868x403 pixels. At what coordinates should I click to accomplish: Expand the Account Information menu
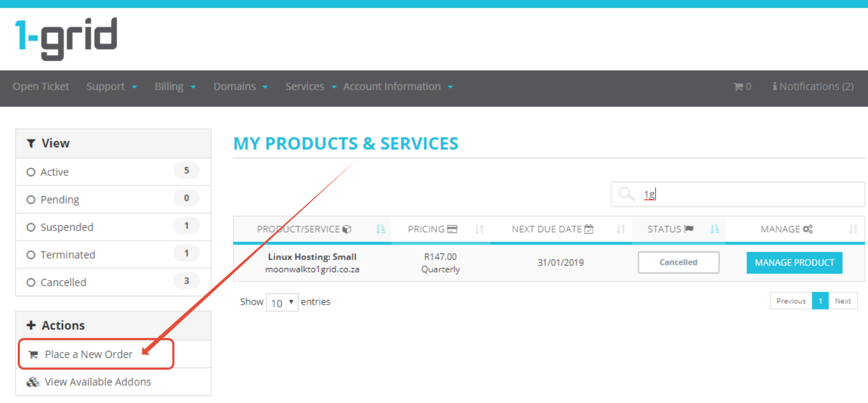(398, 87)
